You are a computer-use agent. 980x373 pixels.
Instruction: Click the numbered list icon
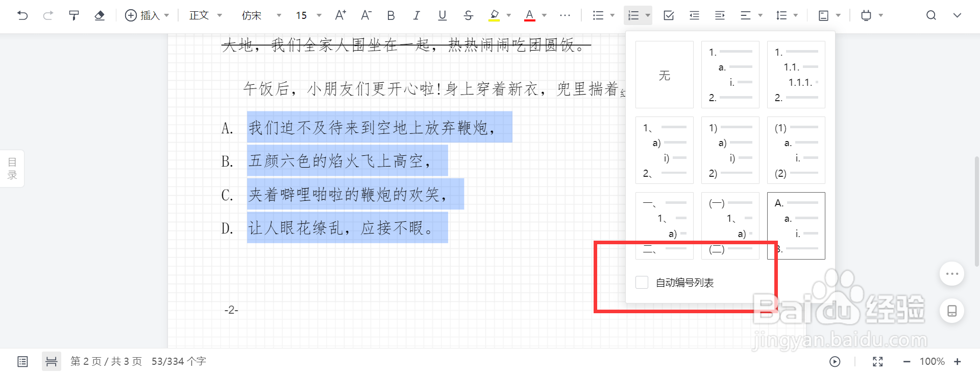633,15
